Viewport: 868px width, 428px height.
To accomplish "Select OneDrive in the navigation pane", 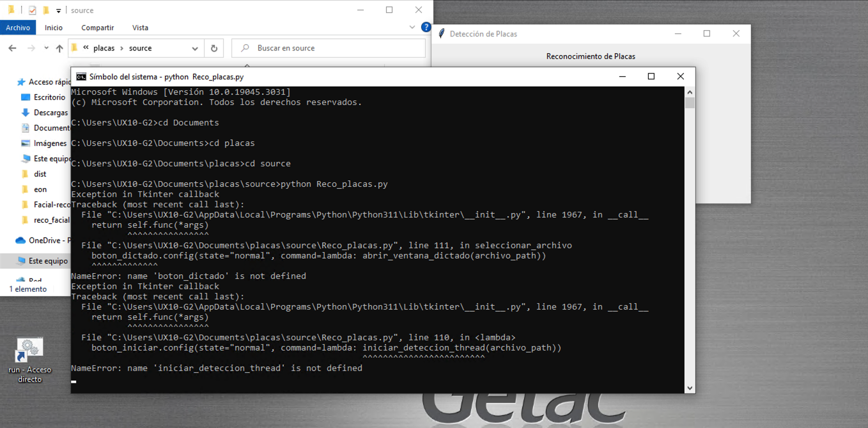I will pos(43,241).
